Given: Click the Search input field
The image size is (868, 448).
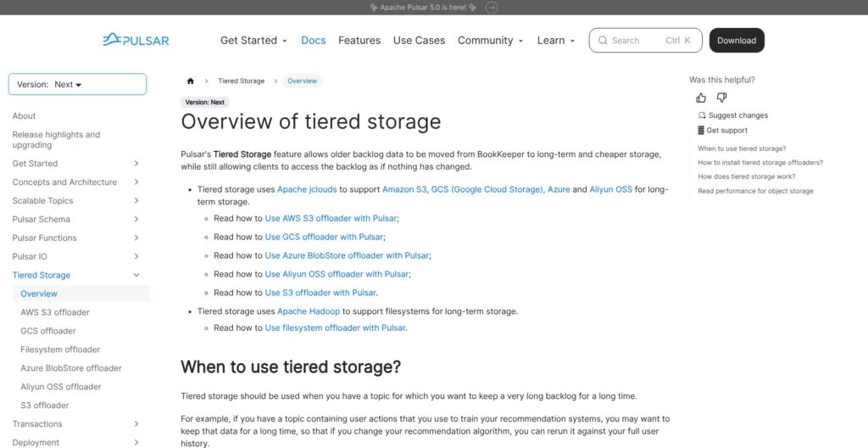Looking at the screenshot, I should click(x=645, y=41).
